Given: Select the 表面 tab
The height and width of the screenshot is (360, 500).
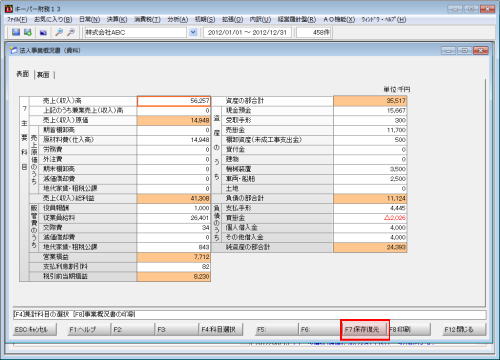Looking at the screenshot, I should [23, 74].
